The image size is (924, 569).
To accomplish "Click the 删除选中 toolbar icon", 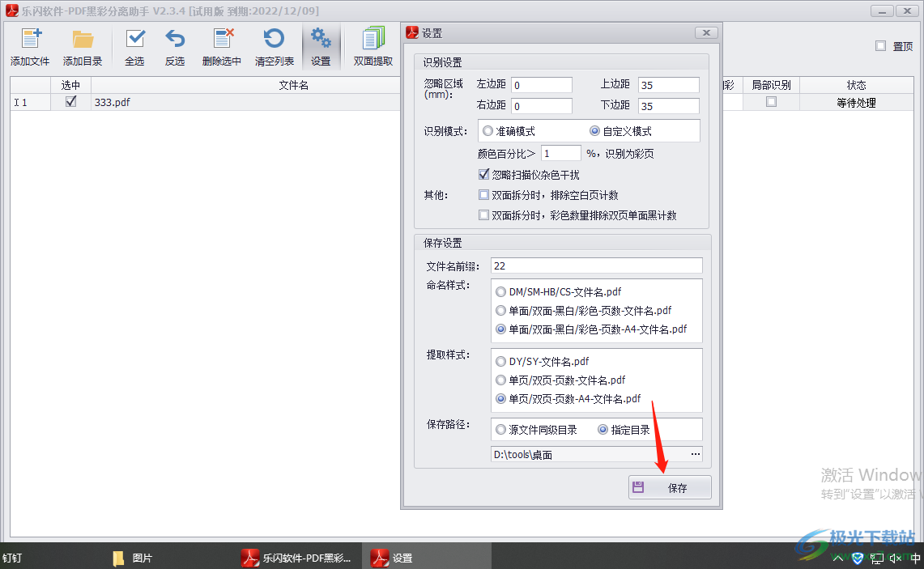I will coord(223,39).
